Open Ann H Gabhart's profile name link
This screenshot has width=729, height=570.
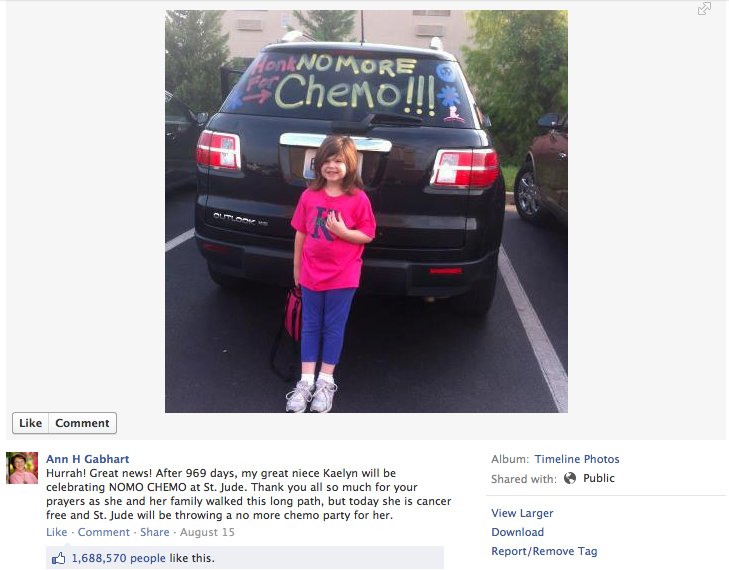(87, 459)
